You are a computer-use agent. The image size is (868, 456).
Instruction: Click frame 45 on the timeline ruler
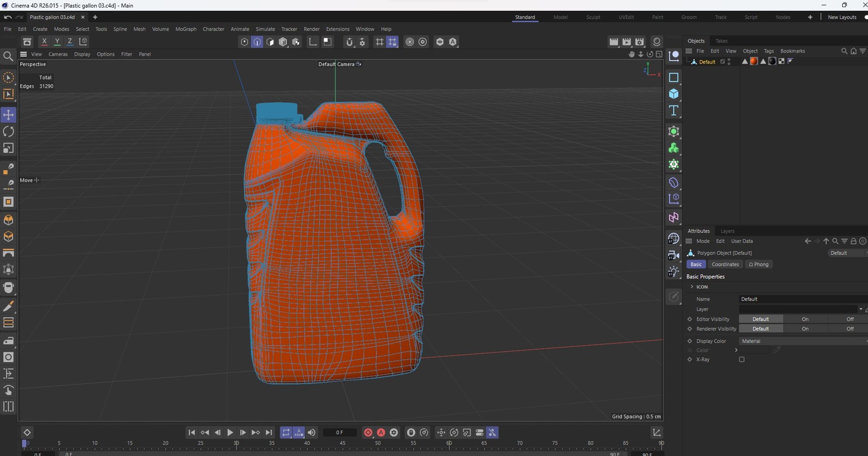click(x=342, y=443)
